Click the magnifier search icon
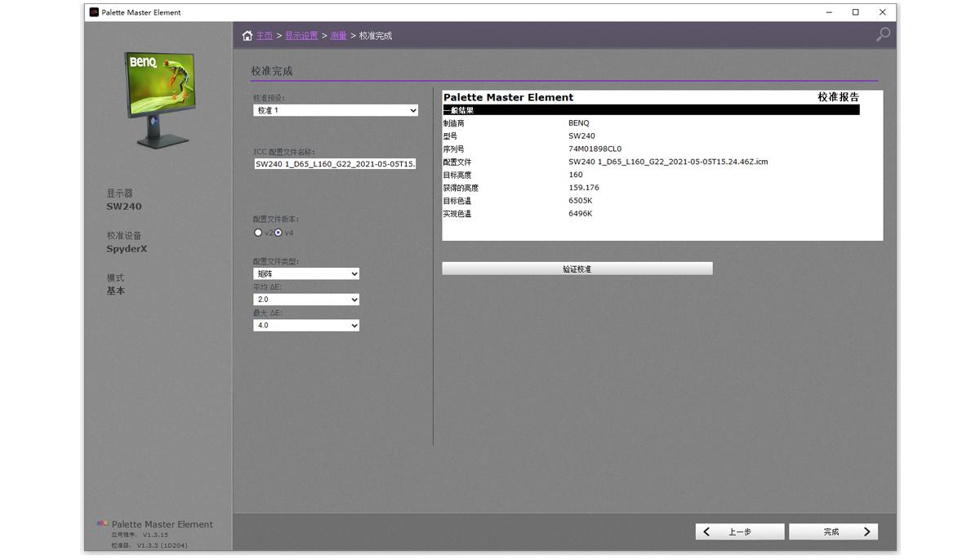980x560 pixels. pos(883,34)
